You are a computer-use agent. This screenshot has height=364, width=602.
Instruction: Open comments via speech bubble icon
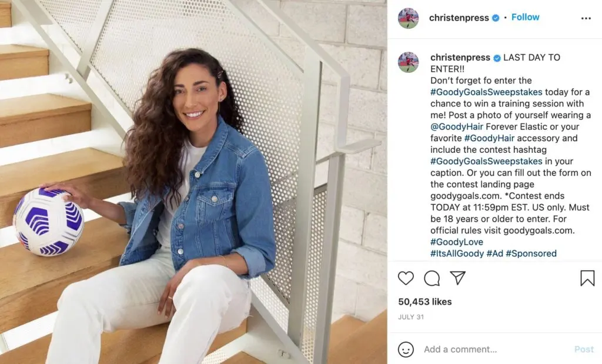(x=432, y=278)
